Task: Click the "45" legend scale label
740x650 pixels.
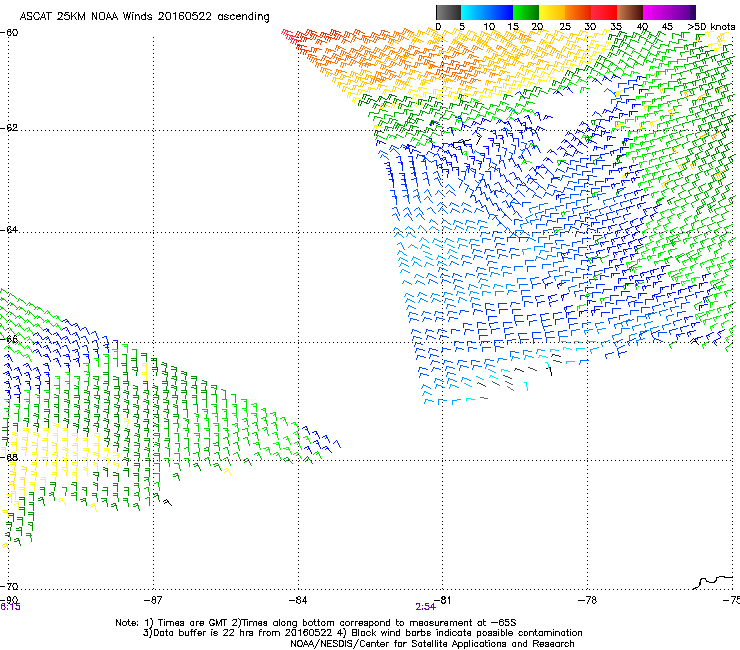Action: [x=667, y=27]
